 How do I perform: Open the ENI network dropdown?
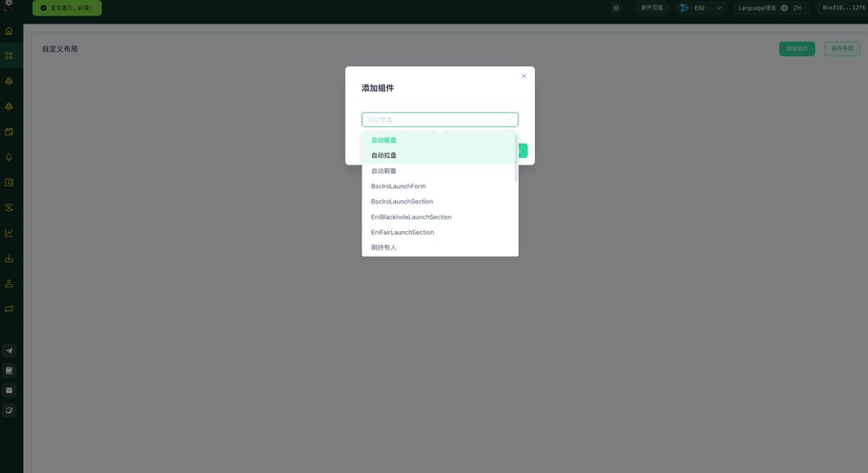(x=701, y=8)
